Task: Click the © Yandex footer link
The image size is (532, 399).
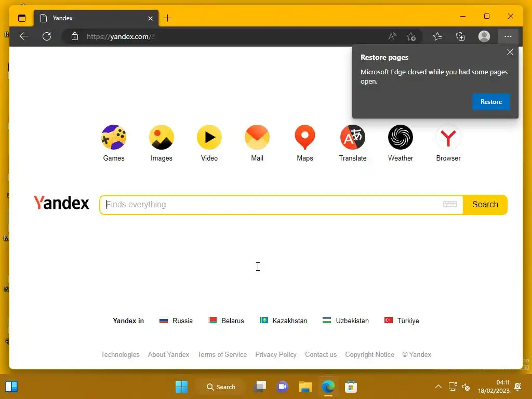Action: [417, 354]
